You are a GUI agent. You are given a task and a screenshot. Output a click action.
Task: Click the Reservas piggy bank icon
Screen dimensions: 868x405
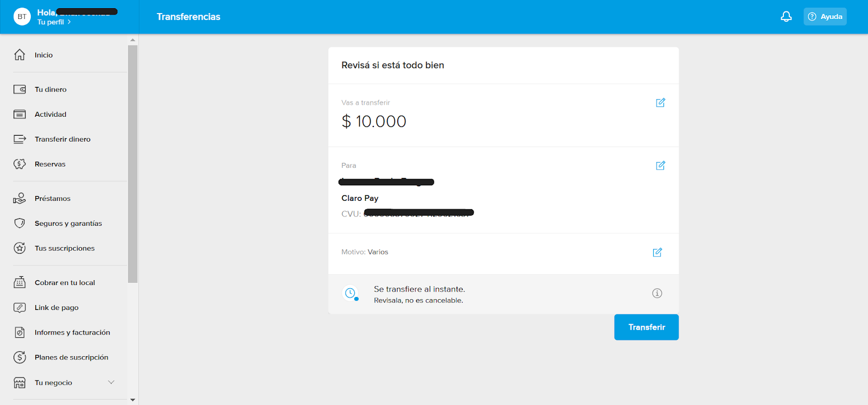20,164
